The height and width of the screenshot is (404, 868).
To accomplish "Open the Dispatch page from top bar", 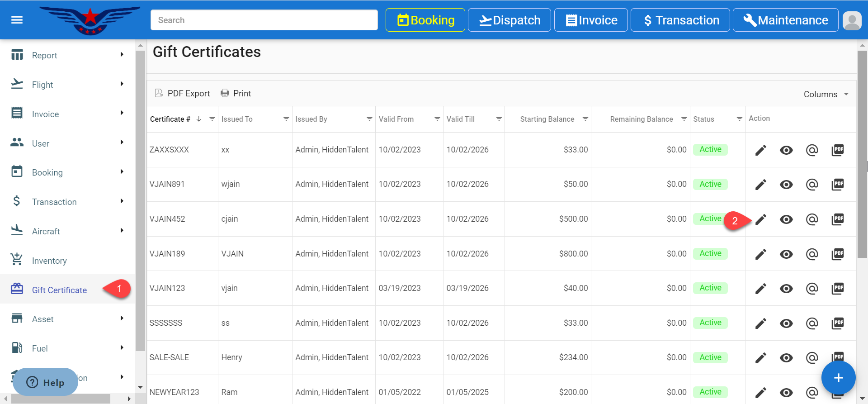I will 509,20.
